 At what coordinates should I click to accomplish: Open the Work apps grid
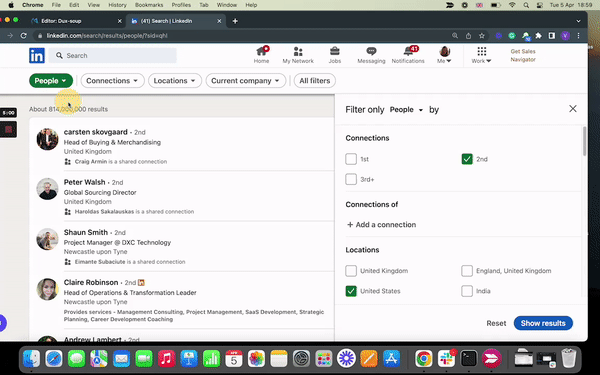click(481, 55)
